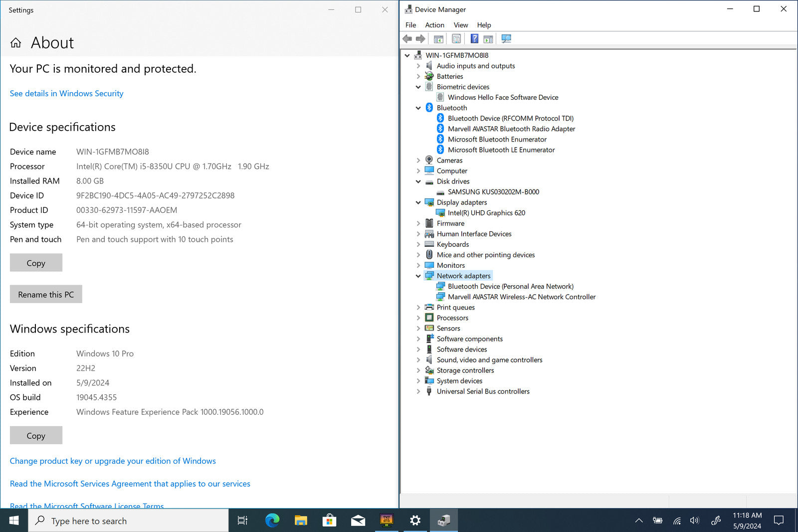Collapse the Disk drives category
The height and width of the screenshot is (532, 798).
pos(418,181)
